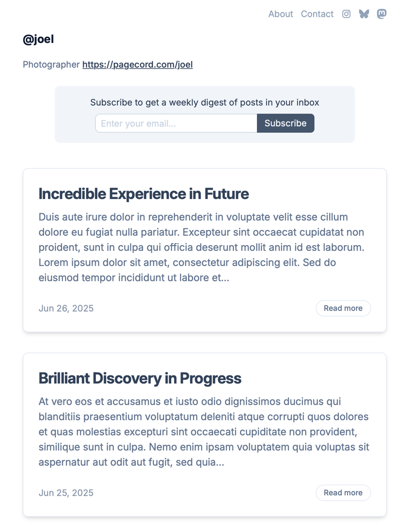The image size is (402, 532).
Task: Open the Instagram profile icon
Action: [x=346, y=14]
